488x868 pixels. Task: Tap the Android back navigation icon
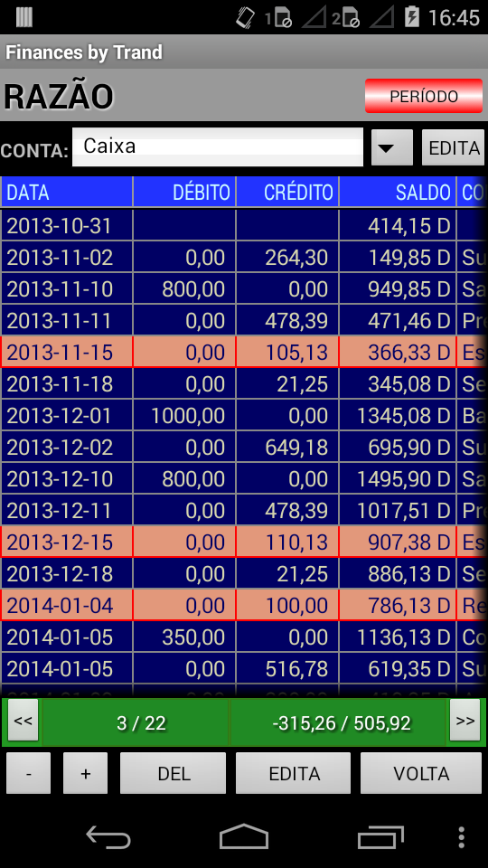108,835
